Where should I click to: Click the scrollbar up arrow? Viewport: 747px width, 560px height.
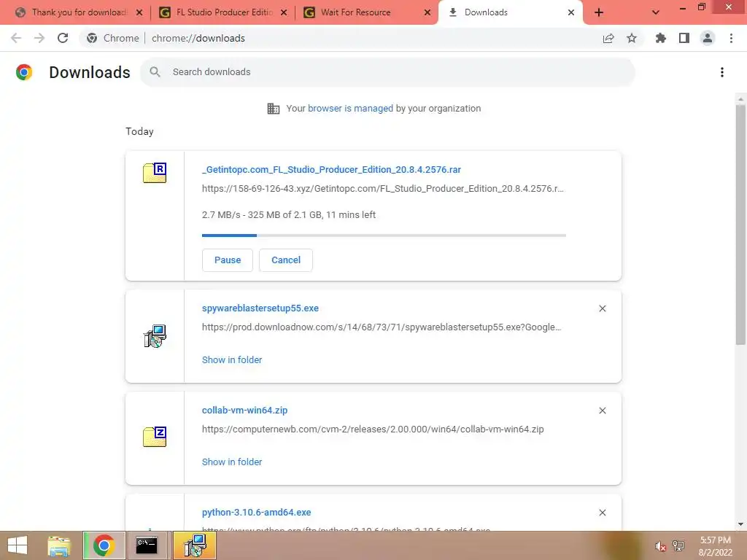click(740, 99)
